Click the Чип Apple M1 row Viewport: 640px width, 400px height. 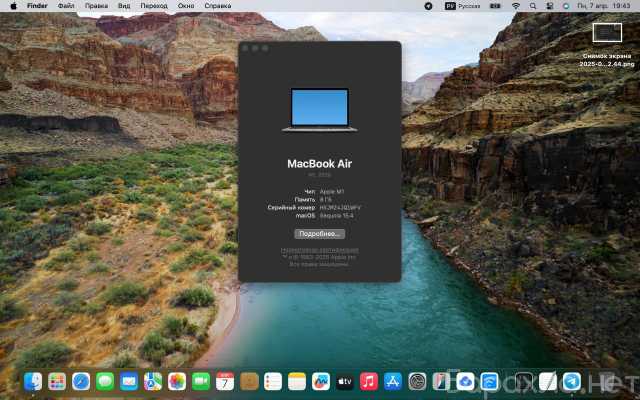pyautogui.click(x=324, y=191)
